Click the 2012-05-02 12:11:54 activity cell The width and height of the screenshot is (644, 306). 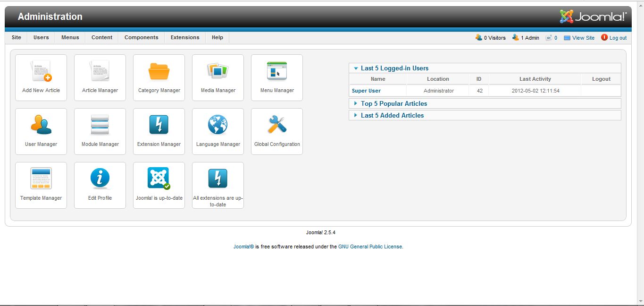coord(535,91)
